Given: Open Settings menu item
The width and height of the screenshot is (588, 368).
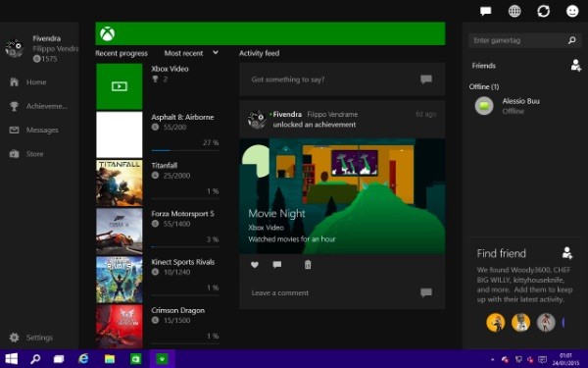Looking at the screenshot, I should tap(39, 338).
